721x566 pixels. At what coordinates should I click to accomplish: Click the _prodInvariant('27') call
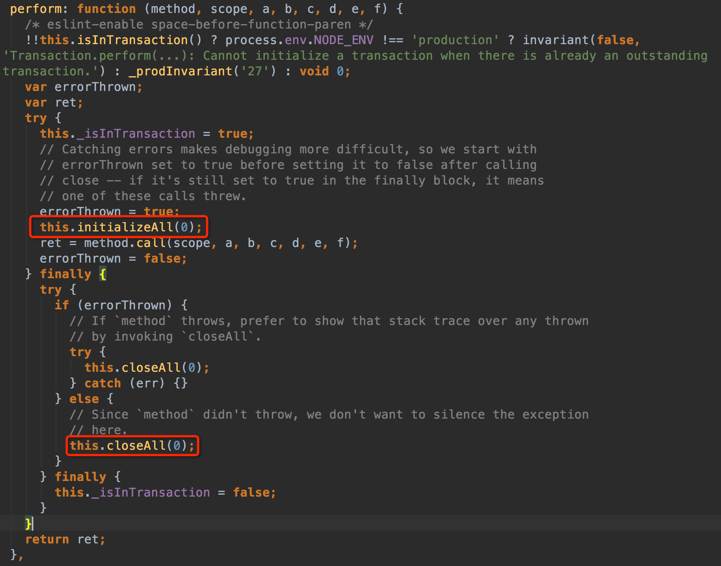click(202, 71)
